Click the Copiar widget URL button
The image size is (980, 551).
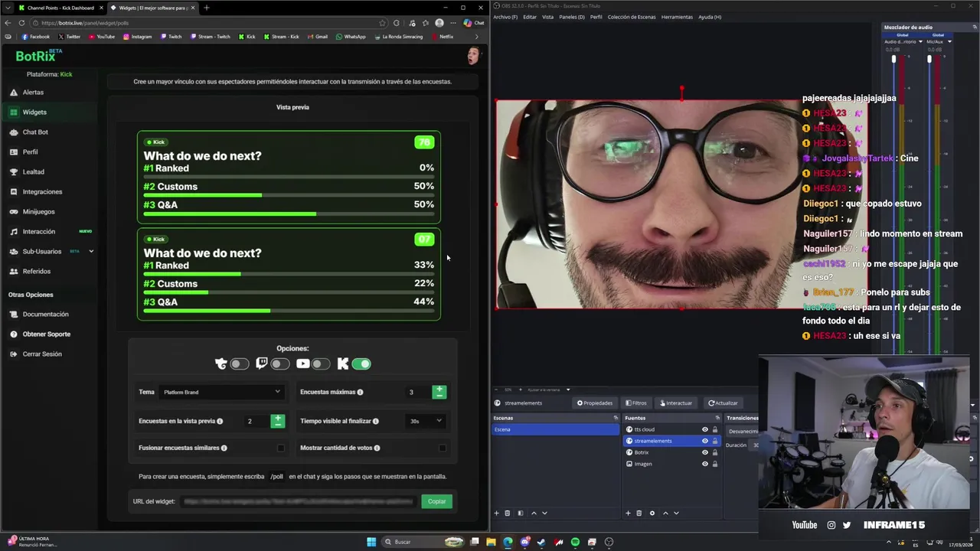436,501
